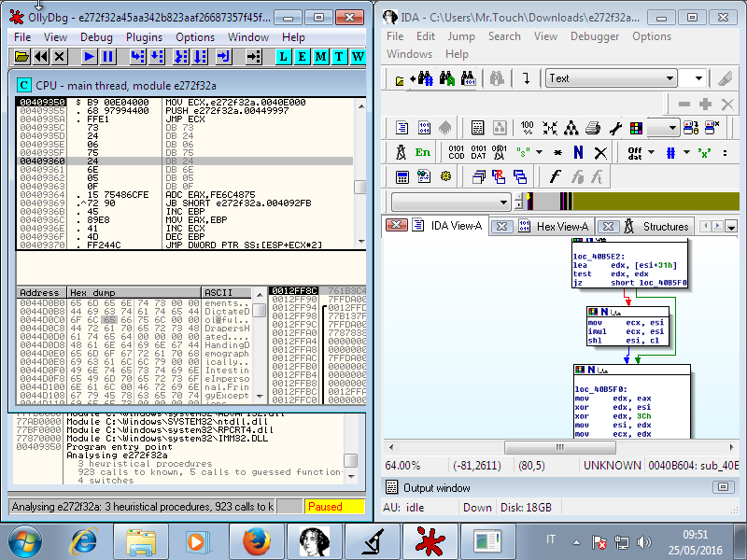The width and height of the screenshot is (747, 560).
Task: Click OllyDbg Hex dump column header
Action: click(x=134, y=292)
